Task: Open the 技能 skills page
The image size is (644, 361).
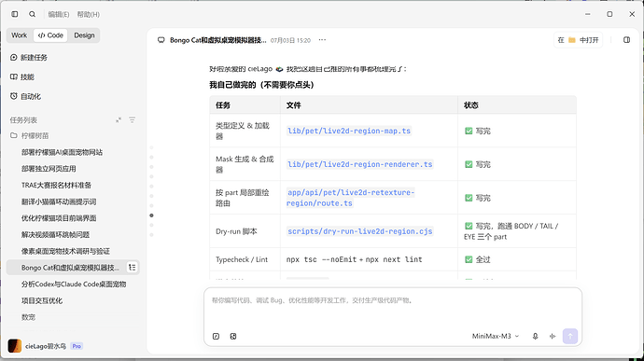Action: point(22,76)
